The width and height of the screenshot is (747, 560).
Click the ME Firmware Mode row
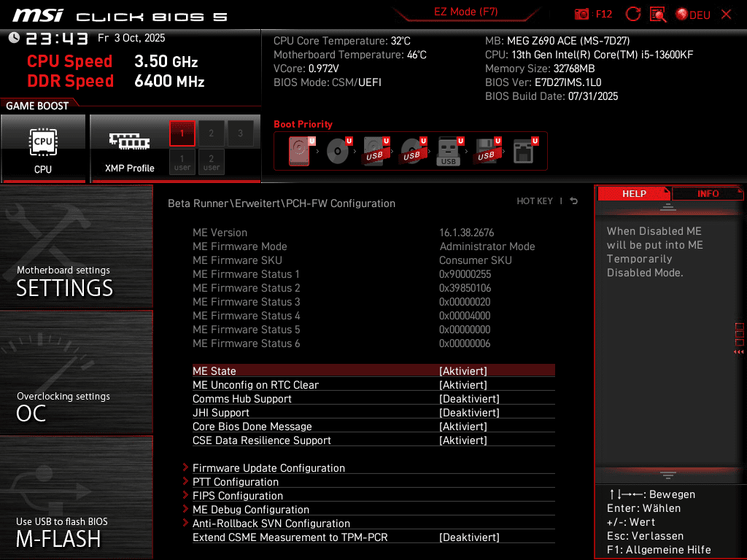(373, 246)
